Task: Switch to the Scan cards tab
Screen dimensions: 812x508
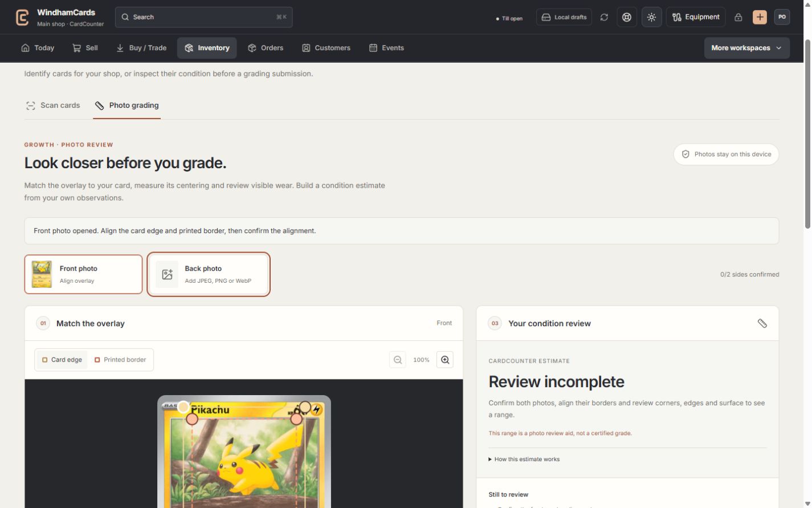Action: click(x=53, y=105)
